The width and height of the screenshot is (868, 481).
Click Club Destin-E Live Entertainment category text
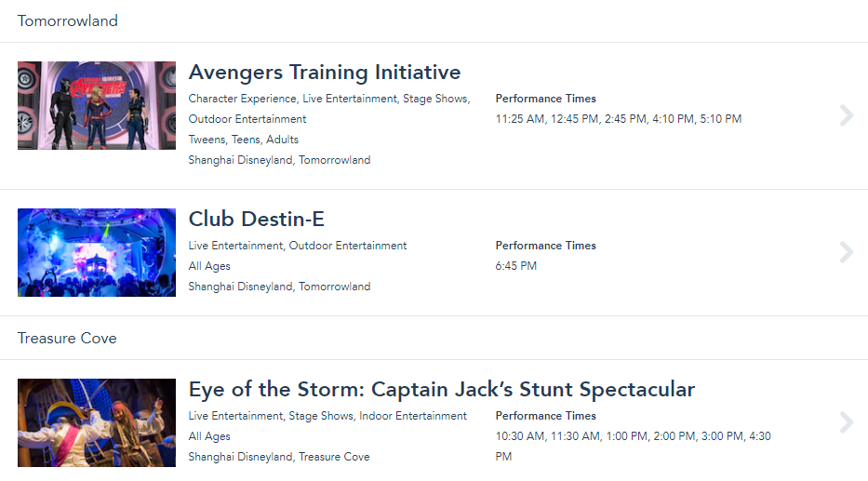[298, 246]
